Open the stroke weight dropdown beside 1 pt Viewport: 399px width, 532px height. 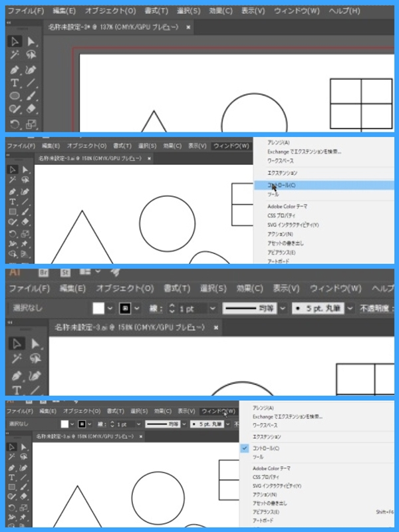pos(212,309)
